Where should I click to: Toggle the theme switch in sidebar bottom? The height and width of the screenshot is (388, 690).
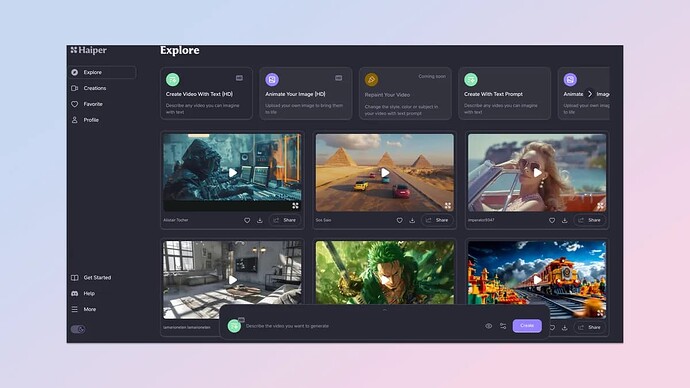tap(78, 329)
